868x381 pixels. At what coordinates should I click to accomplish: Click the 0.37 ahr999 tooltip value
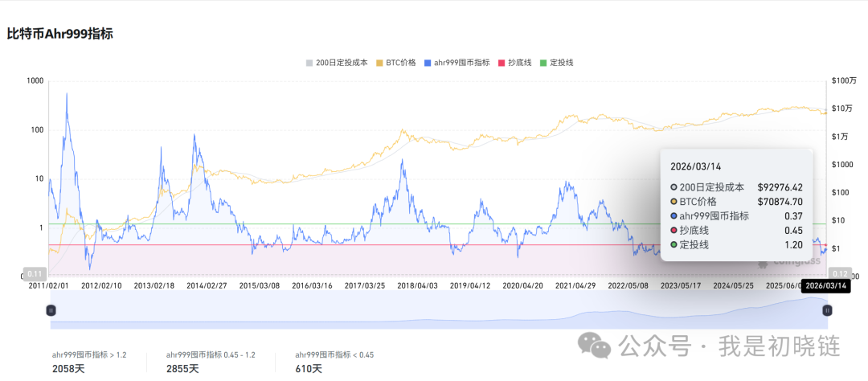tap(794, 216)
